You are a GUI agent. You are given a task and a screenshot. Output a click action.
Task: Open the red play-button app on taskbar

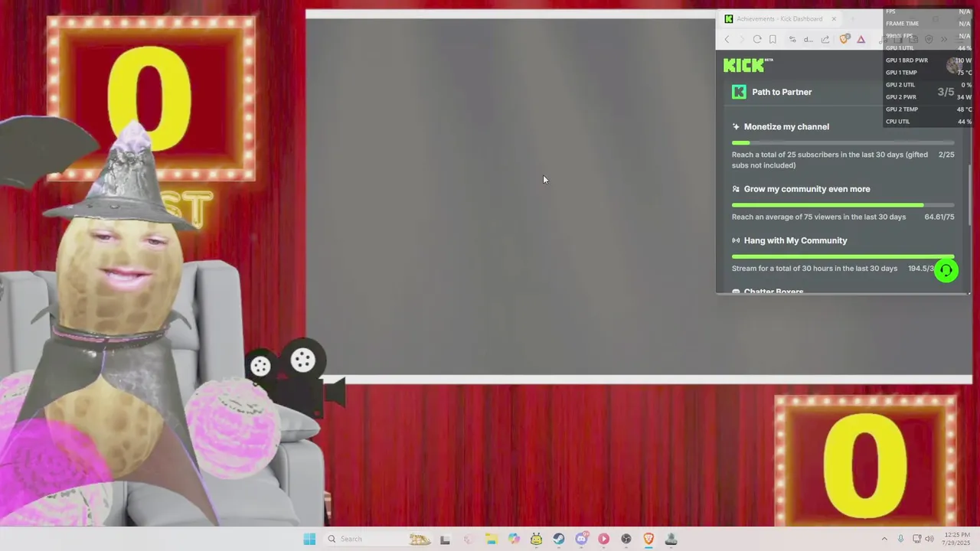point(603,539)
